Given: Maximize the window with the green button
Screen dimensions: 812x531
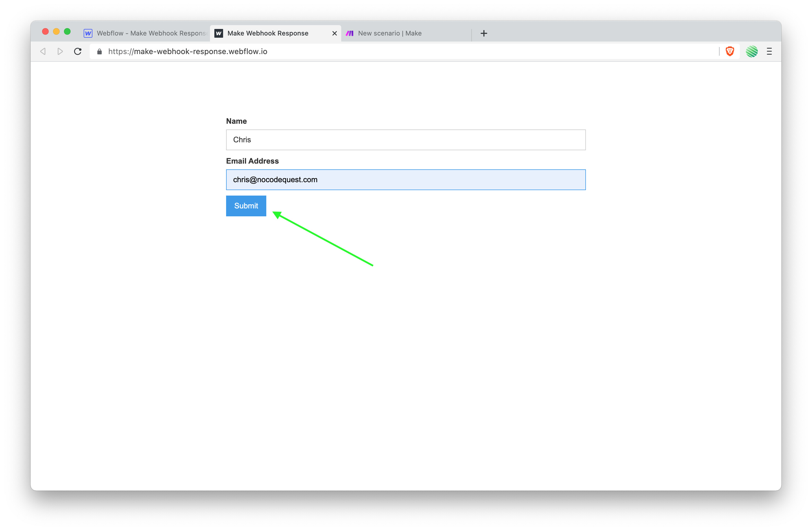Looking at the screenshot, I should point(67,32).
